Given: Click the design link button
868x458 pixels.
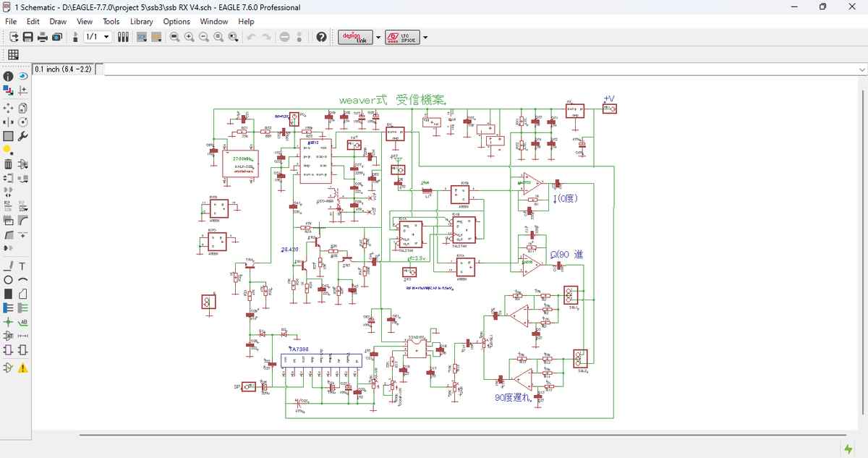Looking at the screenshot, I should tap(355, 38).
